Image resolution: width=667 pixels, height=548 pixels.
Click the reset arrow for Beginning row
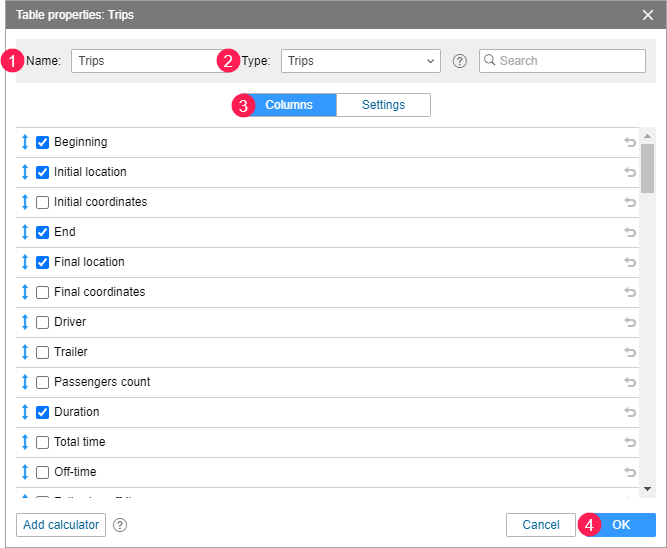[x=630, y=142]
